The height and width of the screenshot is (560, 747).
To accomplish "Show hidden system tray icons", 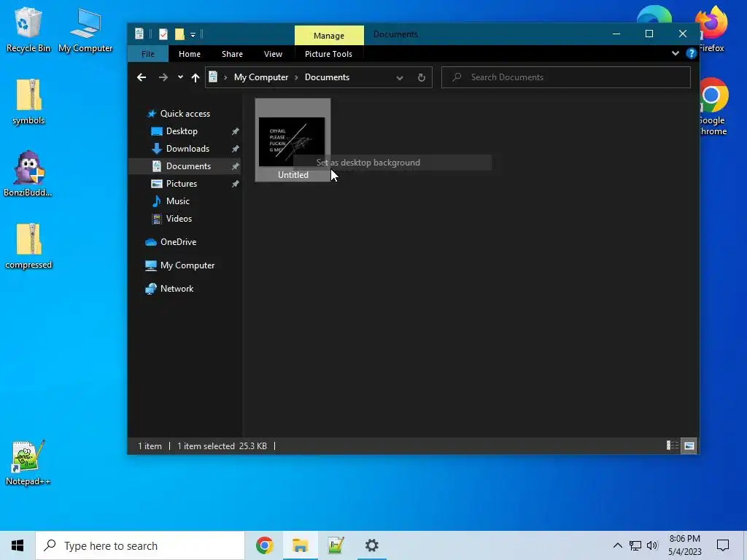I will (617, 545).
